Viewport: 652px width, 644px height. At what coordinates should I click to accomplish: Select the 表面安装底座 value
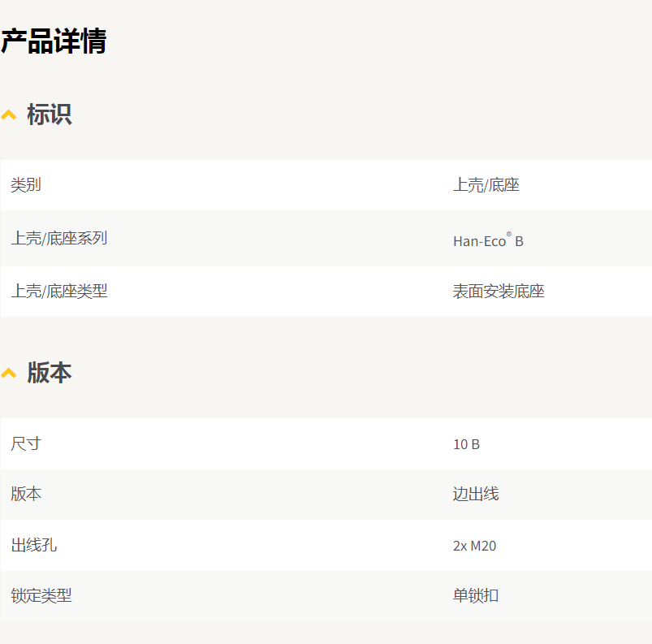(499, 292)
